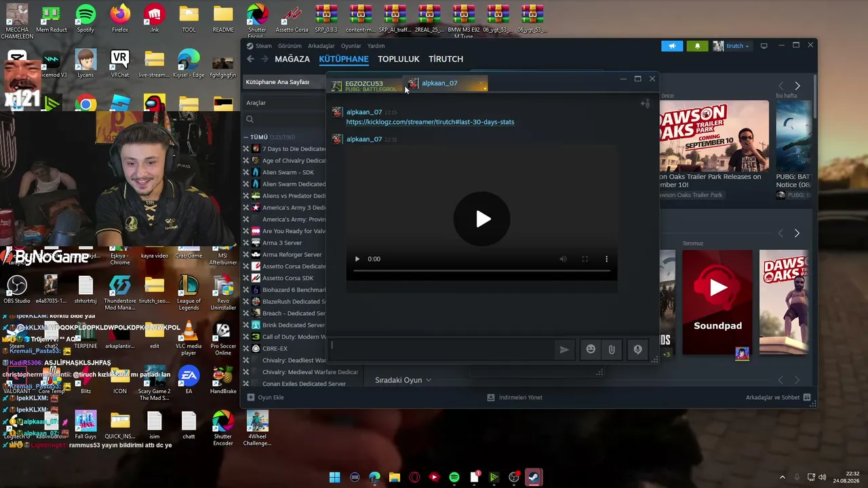Open the Arkadaşlar menu
Image resolution: width=868 pixels, height=488 pixels.
[x=321, y=46]
